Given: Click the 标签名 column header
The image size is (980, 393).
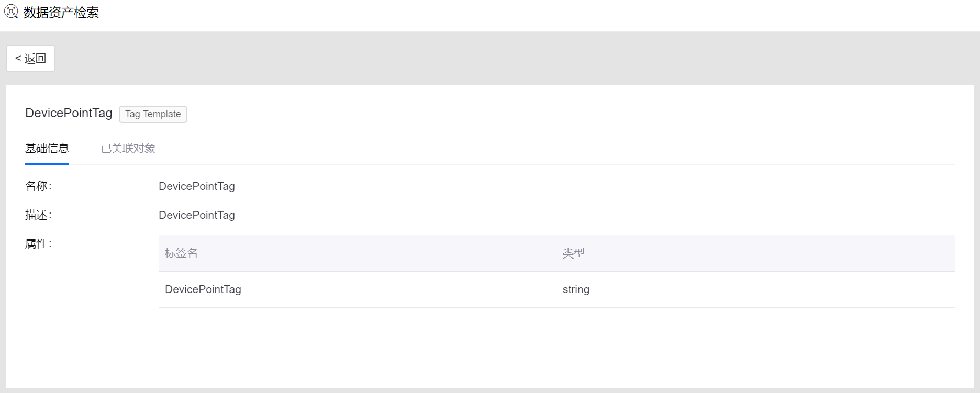Looking at the screenshot, I should (x=181, y=253).
